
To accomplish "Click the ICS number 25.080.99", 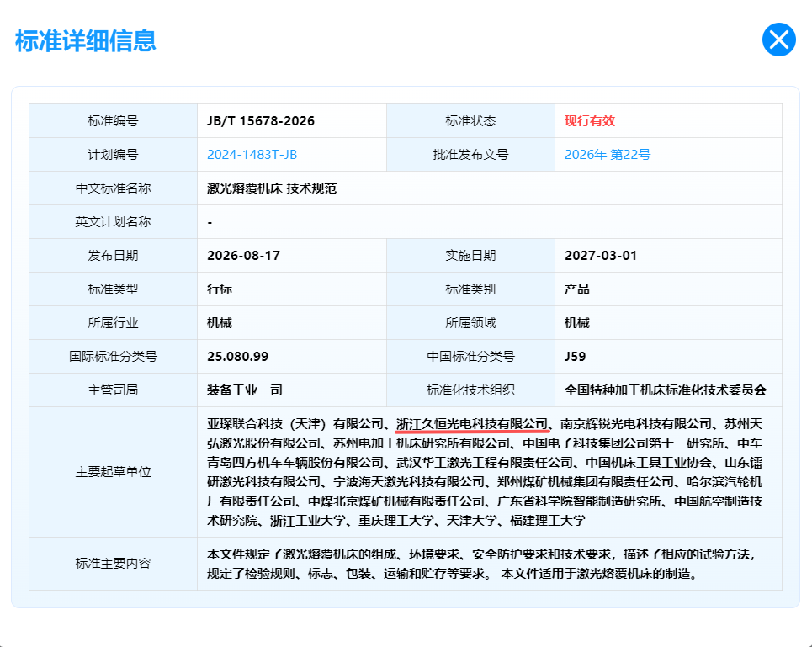I will point(237,357).
